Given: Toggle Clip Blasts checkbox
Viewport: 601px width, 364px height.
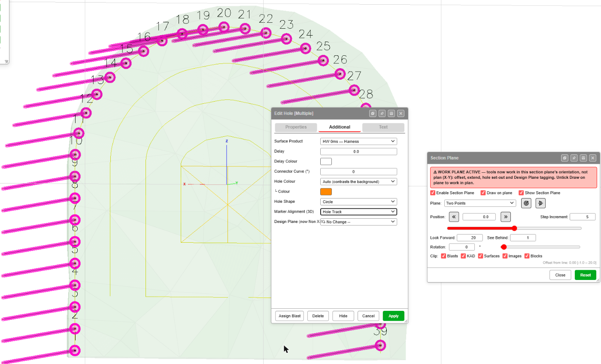Looking at the screenshot, I should [x=443, y=256].
